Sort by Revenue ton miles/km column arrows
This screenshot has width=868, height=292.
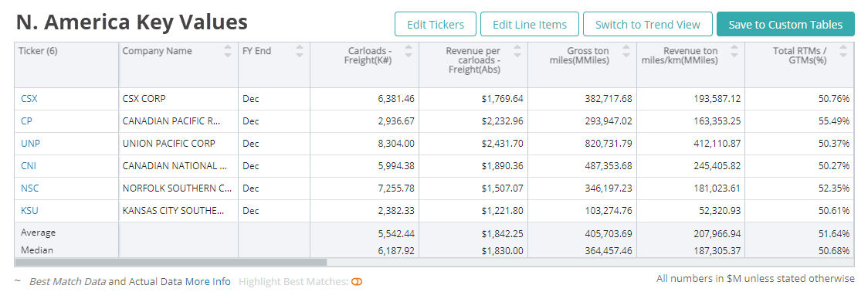(734, 51)
